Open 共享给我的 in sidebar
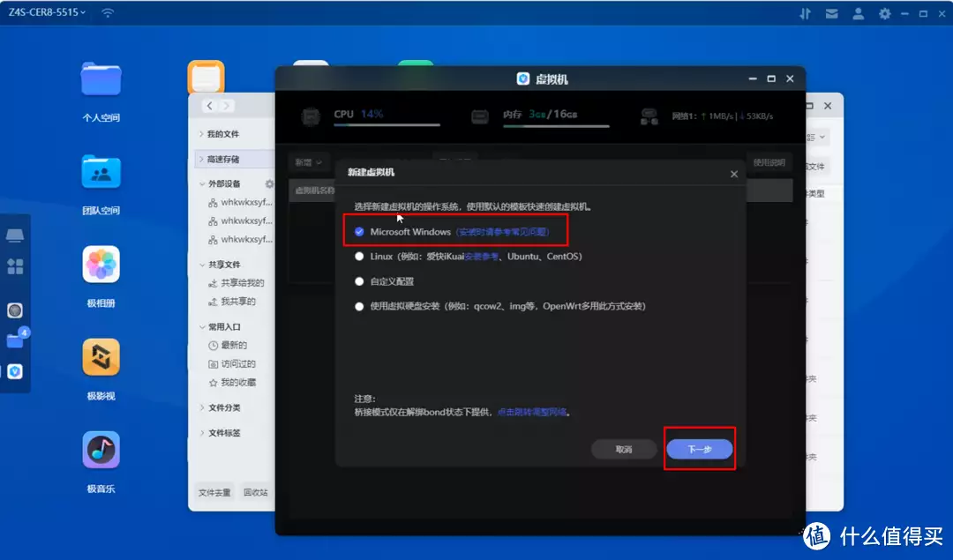 pos(236,283)
